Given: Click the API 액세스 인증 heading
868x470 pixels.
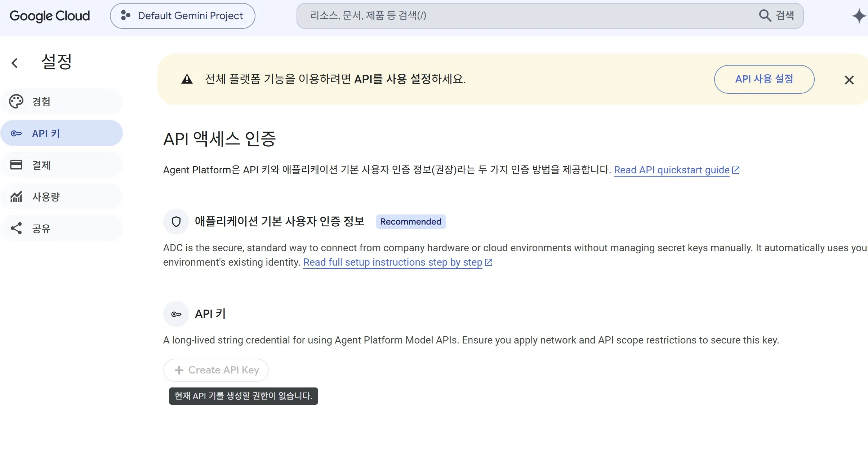Looking at the screenshot, I should click(x=219, y=139).
